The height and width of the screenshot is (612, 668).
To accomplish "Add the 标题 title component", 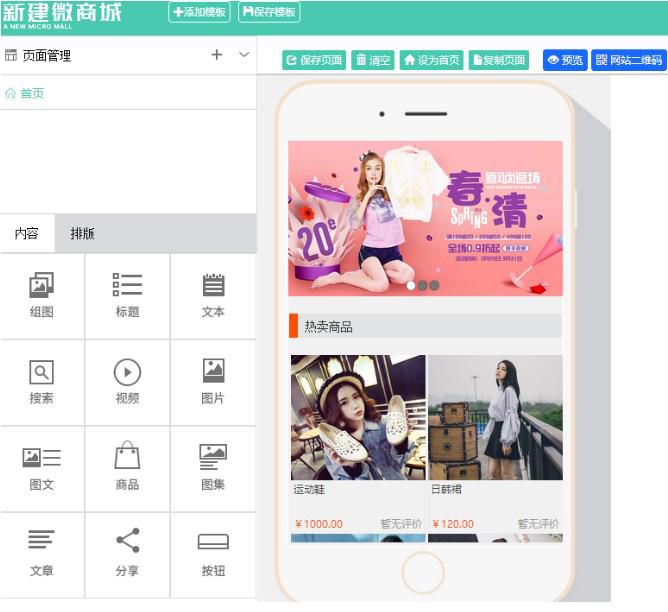I will click(127, 296).
